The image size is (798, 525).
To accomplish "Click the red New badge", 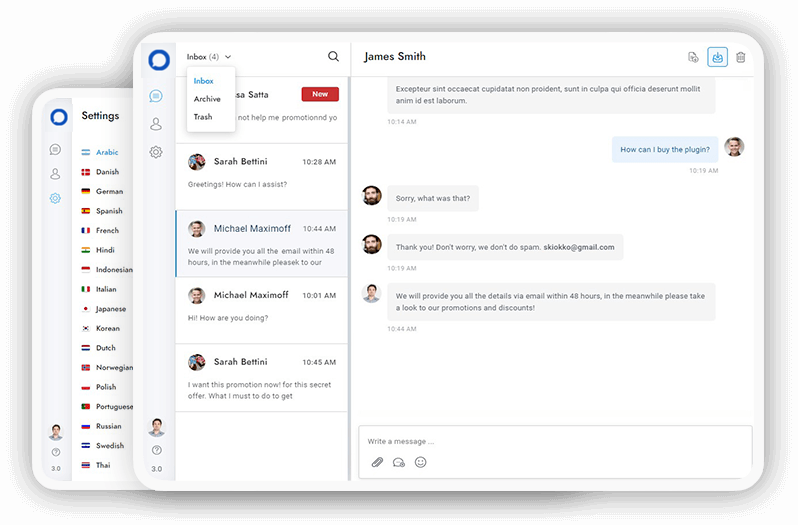I will pyautogui.click(x=320, y=94).
